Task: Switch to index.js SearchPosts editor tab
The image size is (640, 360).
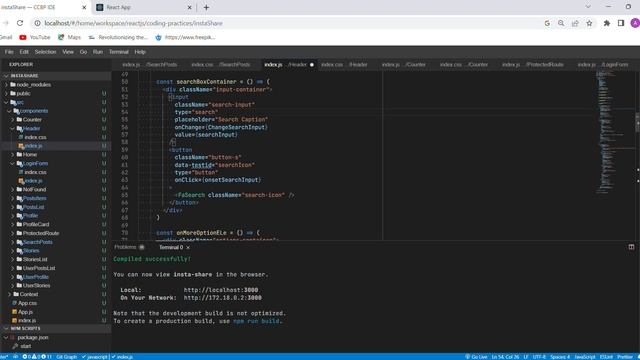Action: click(x=149, y=64)
